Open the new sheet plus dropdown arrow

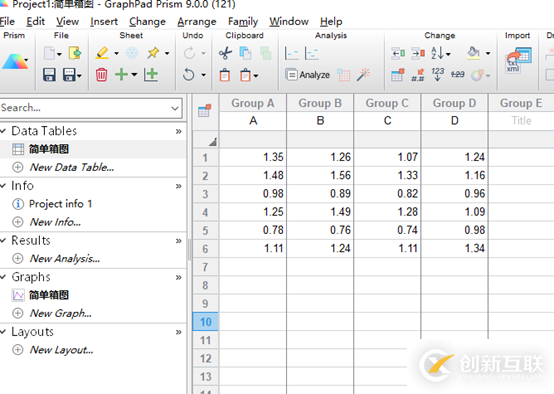coord(134,75)
